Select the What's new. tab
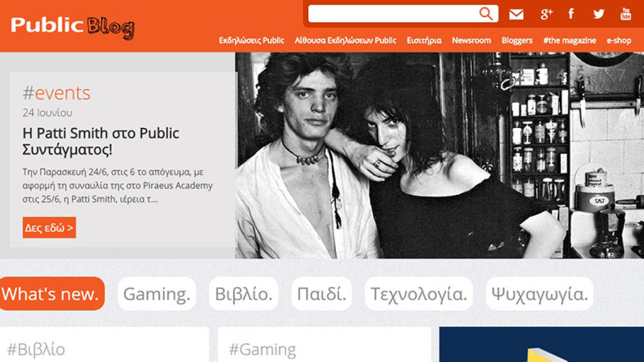 pos(51,294)
